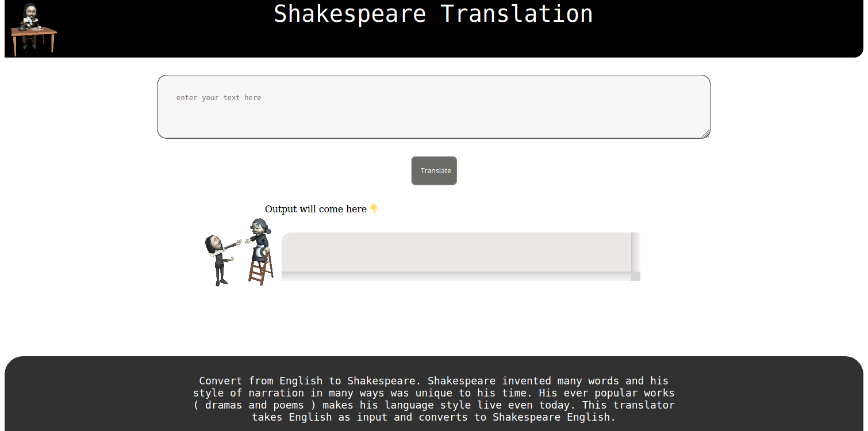
Task: Click the Shakespeare writing-at-desk icon
Action: [33, 29]
